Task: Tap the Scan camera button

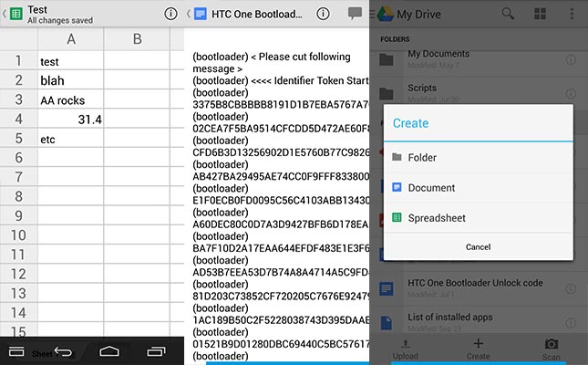Action: point(551,347)
